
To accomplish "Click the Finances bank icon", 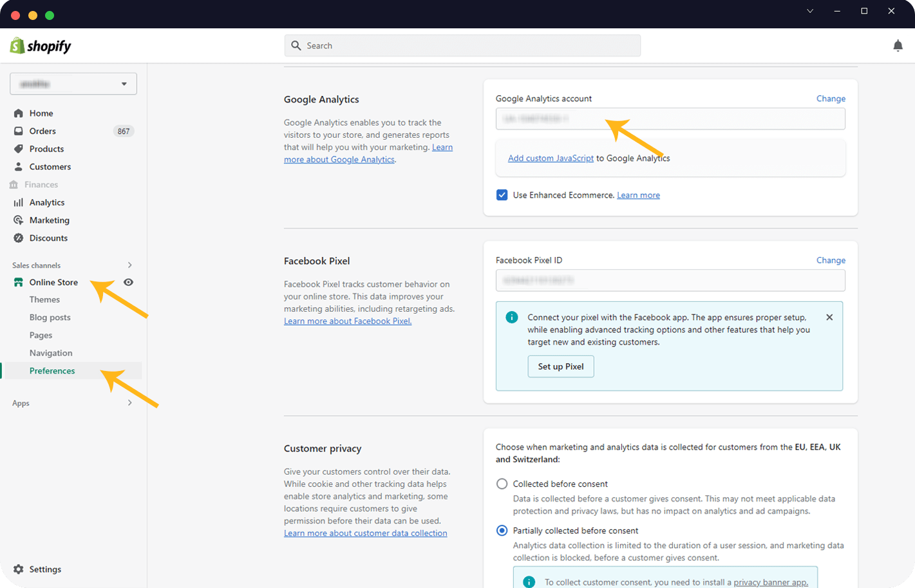I will [14, 185].
